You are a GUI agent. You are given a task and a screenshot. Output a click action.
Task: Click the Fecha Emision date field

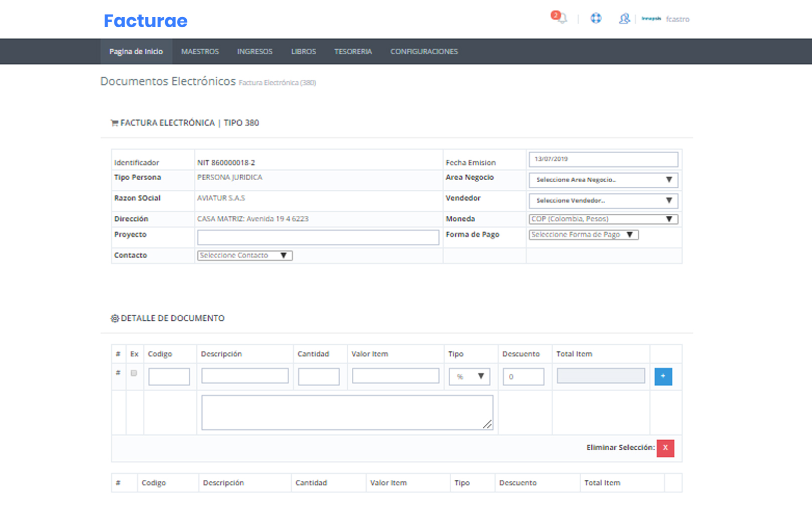point(603,159)
